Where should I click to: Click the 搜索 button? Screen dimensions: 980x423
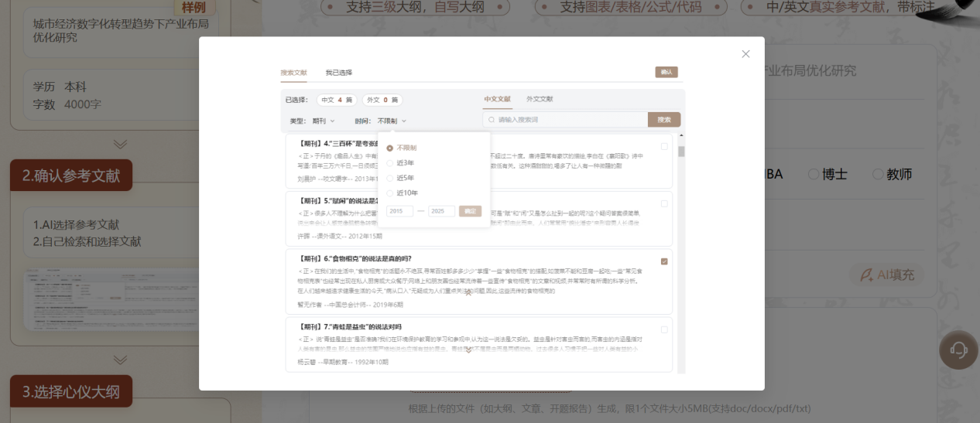664,120
